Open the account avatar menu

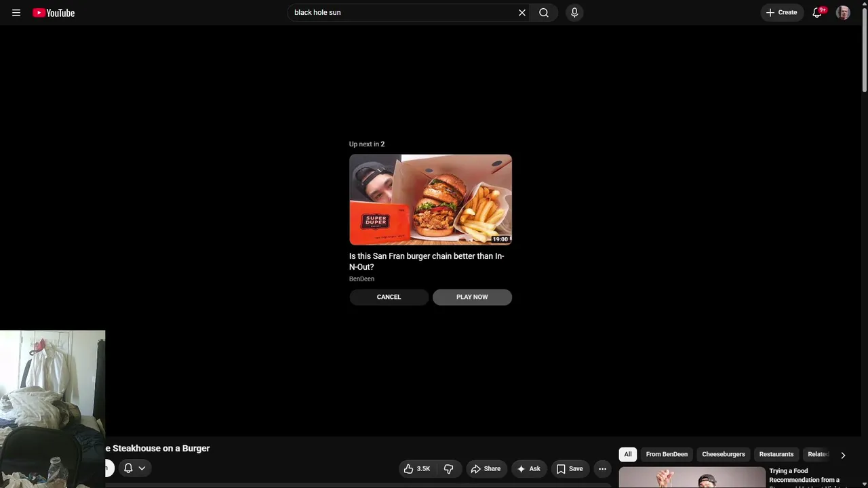(x=843, y=13)
